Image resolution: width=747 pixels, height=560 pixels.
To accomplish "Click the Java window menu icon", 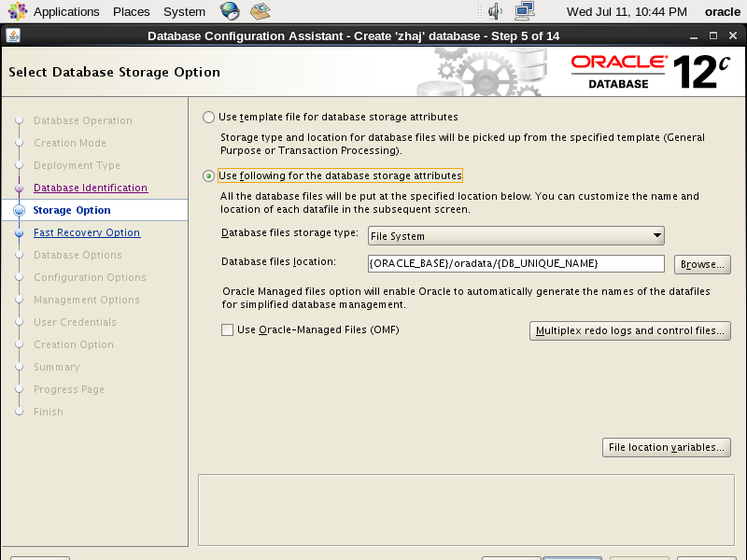I will [13, 35].
